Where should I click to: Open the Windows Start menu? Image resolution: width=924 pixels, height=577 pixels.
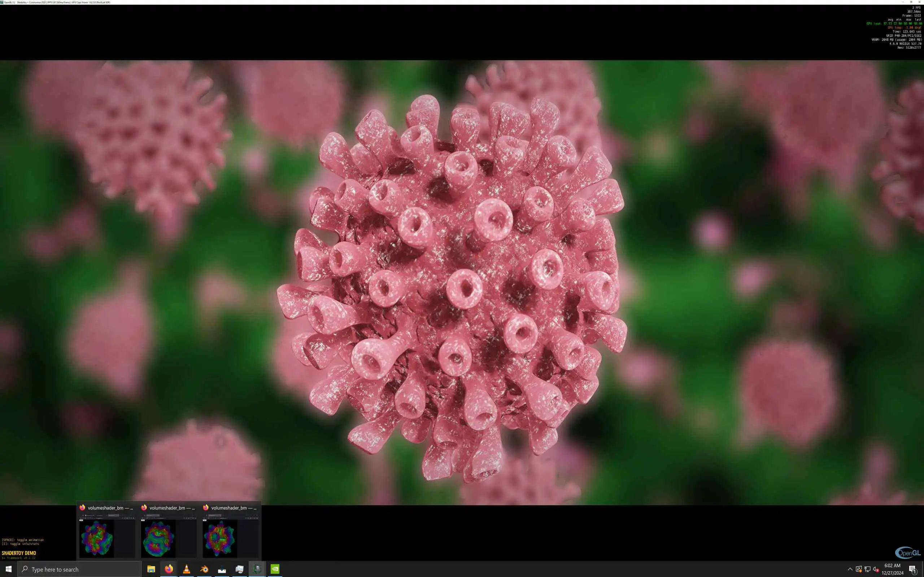pos(8,569)
